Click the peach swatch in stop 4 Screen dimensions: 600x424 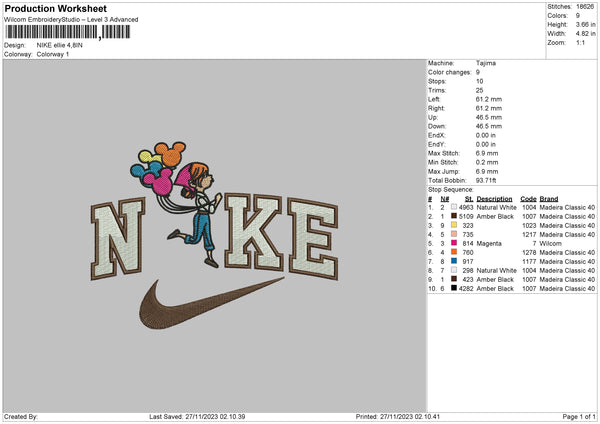click(454, 234)
